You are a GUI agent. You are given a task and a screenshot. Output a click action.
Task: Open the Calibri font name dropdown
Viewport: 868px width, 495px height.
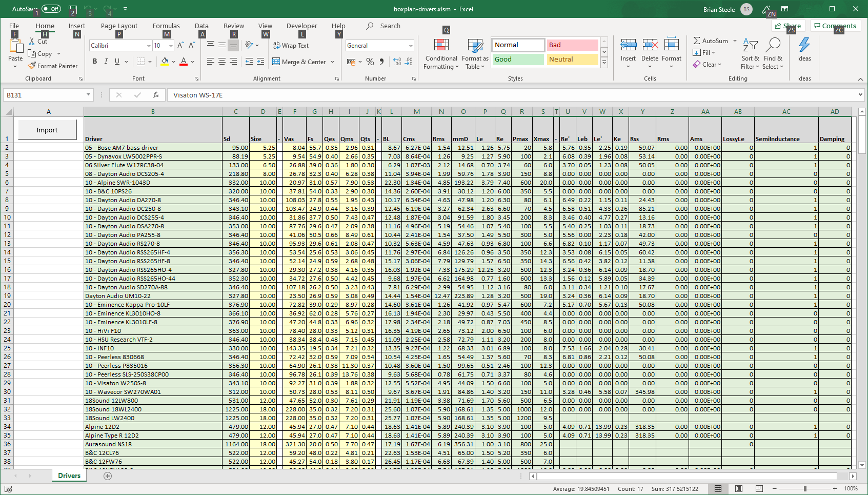coord(149,46)
